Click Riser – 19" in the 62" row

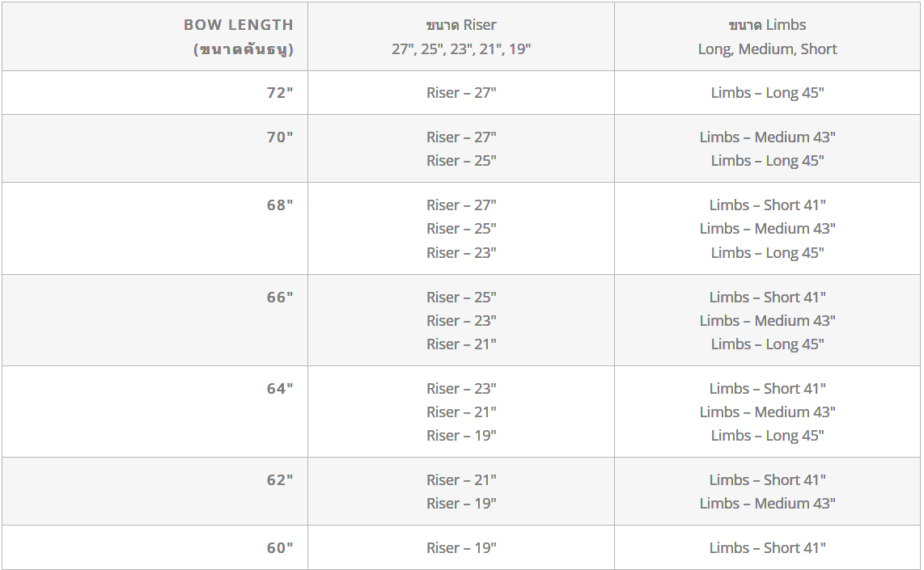coord(461,504)
